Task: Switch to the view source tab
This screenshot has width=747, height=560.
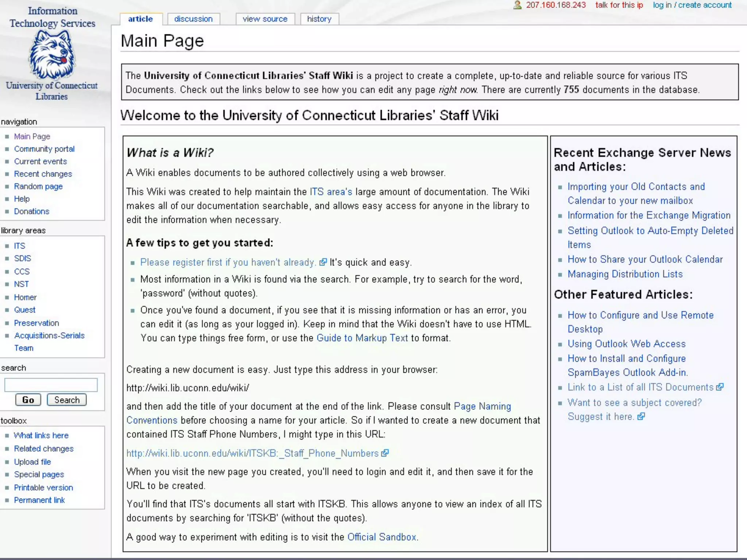Action: (x=265, y=19)
